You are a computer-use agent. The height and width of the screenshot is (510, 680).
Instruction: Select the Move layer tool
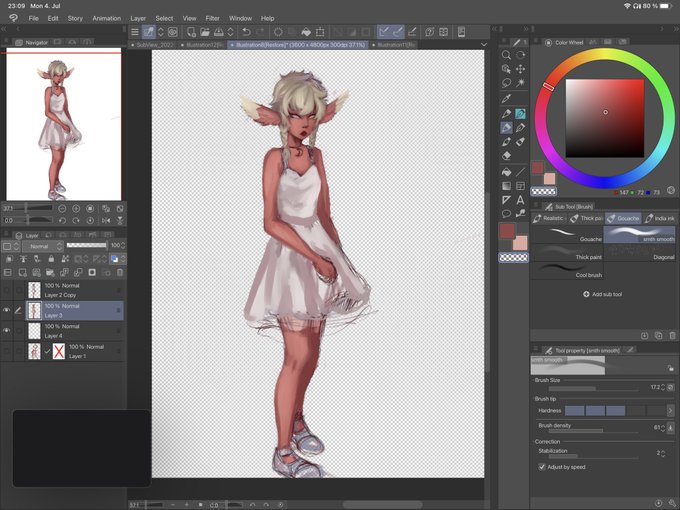(521, 69)
